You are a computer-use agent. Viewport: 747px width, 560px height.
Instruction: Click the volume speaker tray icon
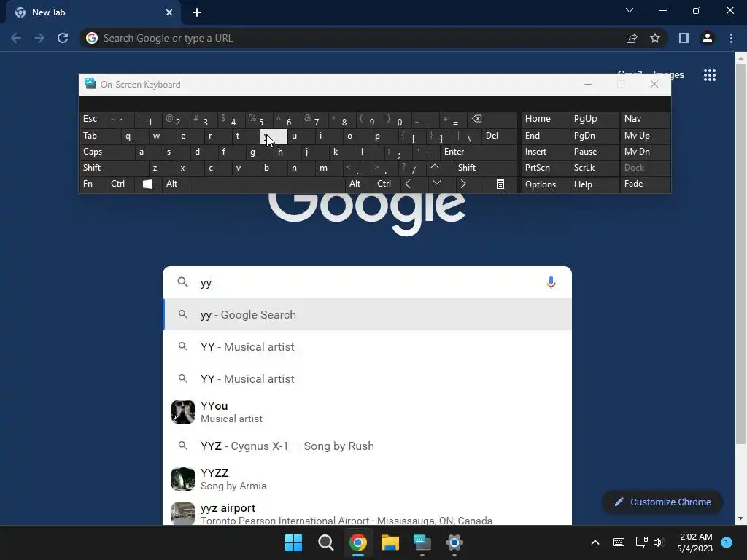(659, 542)
